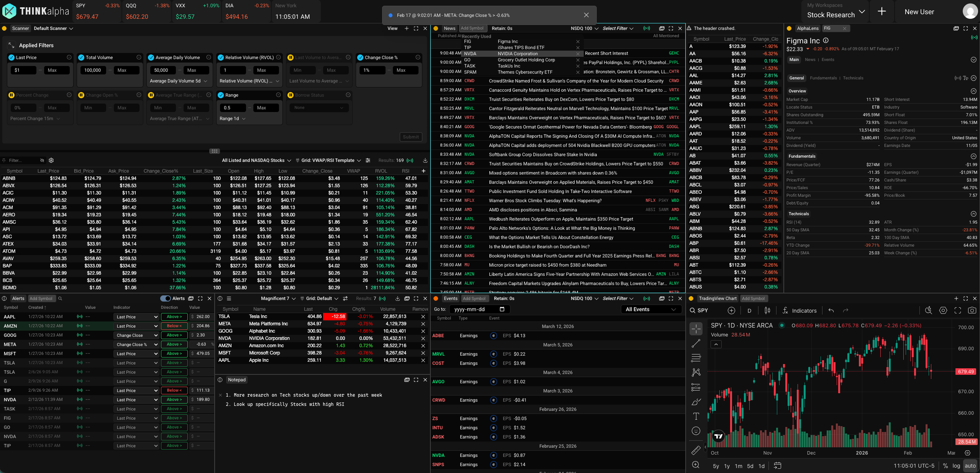The height and width of the screenshot is (473, 980).
Task: Uncheck the Range filter
Action: pyautogui.click(x=221, y=95)
